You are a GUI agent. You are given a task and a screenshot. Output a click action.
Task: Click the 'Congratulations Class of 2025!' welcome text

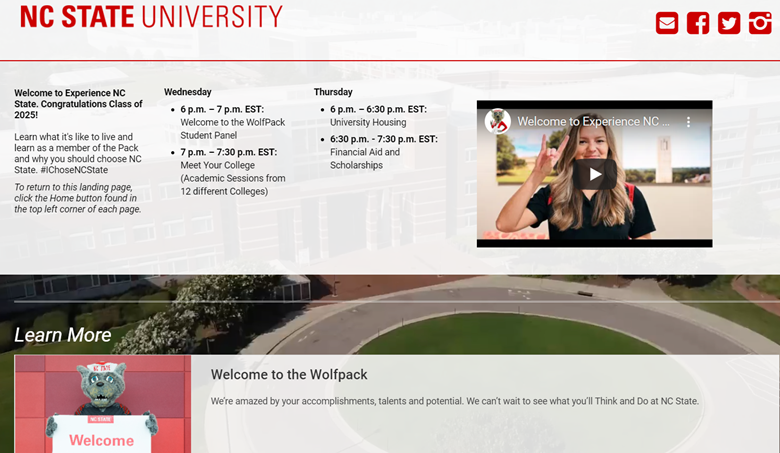click(x=78, y=104)
